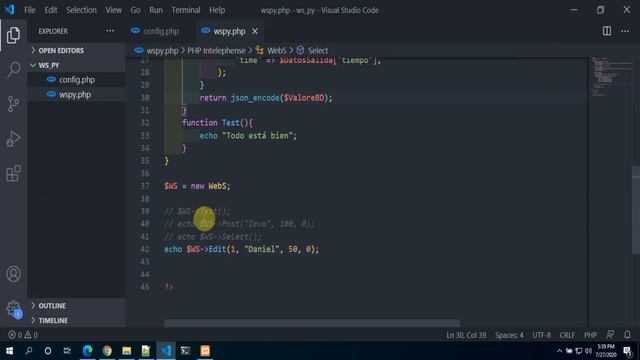Click the system clock in the tray
640x360 pixels.
[606, 351]
